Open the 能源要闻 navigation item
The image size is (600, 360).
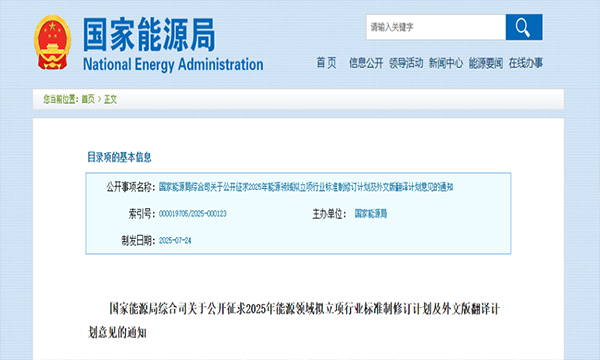pyautogui.click(x=486, y=63)
